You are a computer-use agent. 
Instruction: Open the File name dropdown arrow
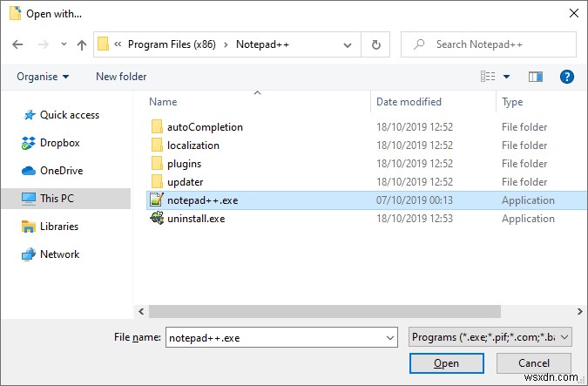coord(390,337)
